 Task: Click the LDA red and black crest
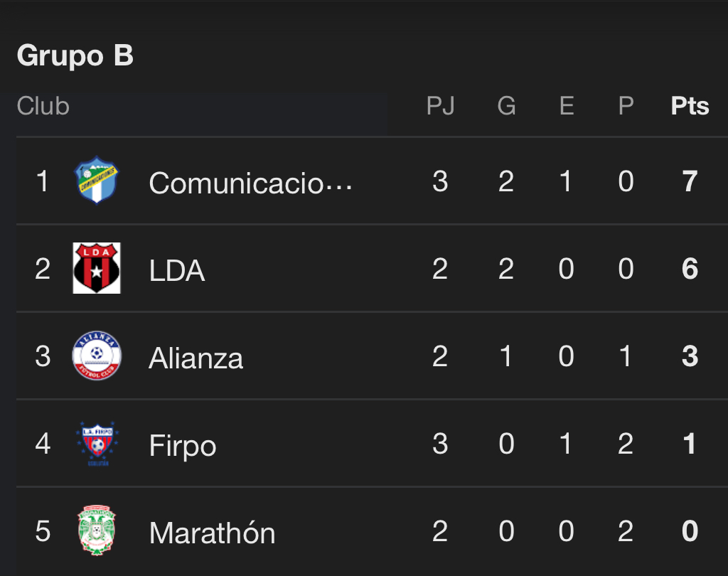[97, 268]
